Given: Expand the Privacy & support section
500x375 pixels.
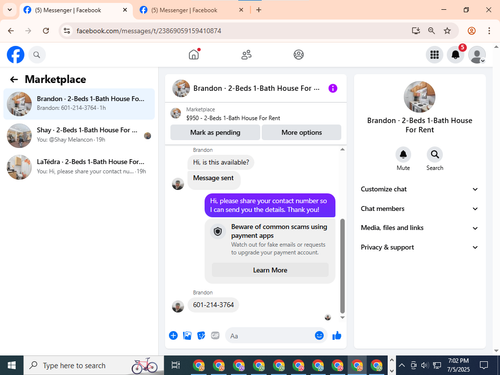Looking at the screenshot, I should pos(419,247).
